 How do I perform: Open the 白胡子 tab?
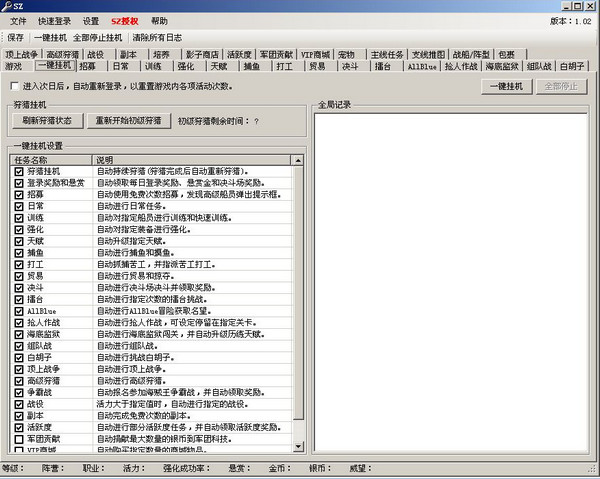572,66
